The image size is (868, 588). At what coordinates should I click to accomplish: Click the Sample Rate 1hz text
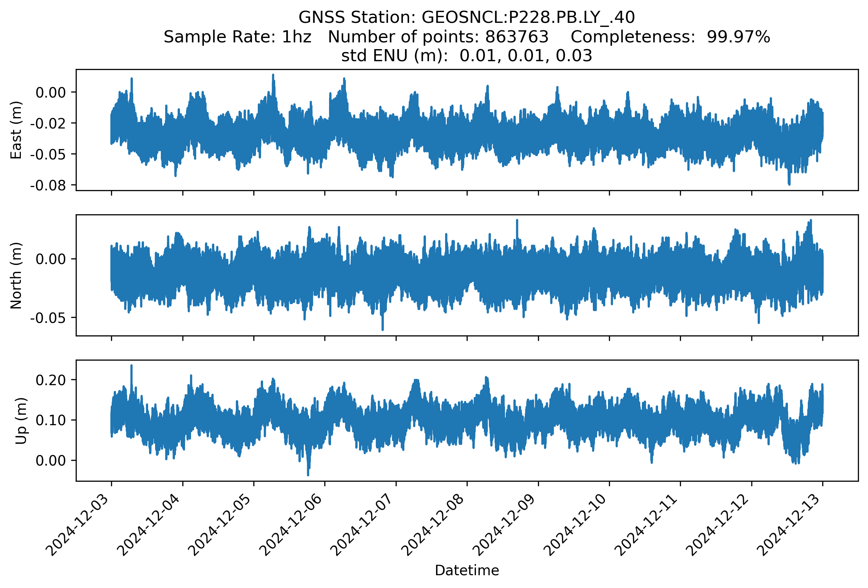237,37
